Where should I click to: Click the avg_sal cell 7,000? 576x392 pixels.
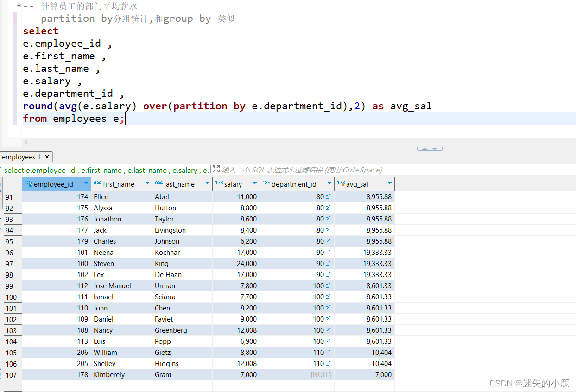click(x=364, y=374)
